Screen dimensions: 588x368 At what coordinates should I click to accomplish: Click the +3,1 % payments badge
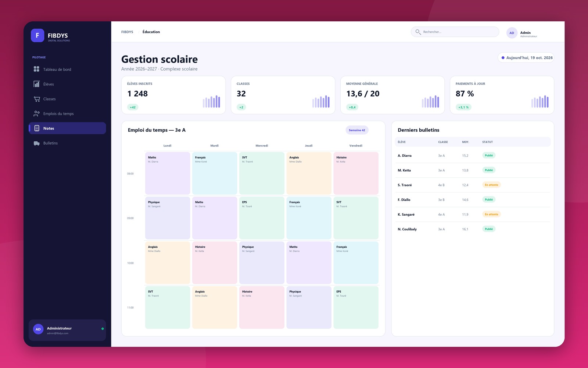tap(463, 107)
